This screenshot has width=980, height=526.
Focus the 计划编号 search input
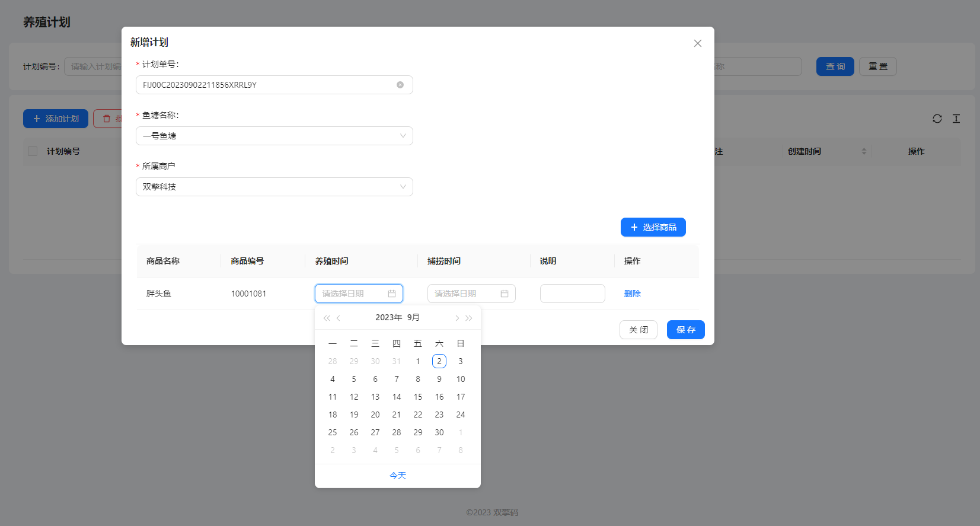click(x=93, y=66)
